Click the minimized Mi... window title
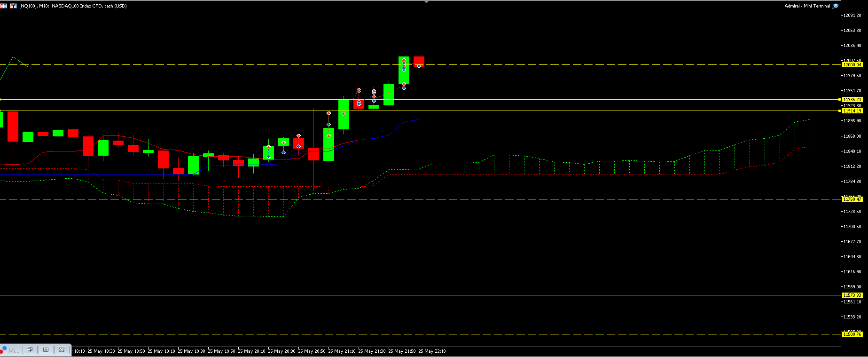 [x=13, y=350]
